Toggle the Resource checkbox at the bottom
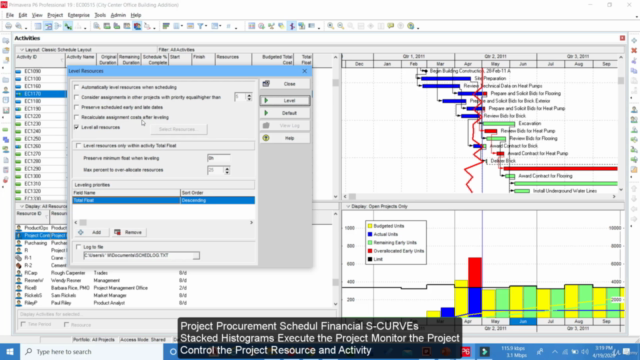This screenshot has height=360, width=640. [x=67, y=324]
